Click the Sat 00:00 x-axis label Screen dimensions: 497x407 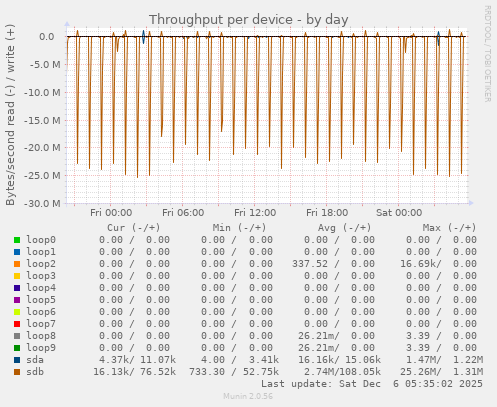(399, 213)
